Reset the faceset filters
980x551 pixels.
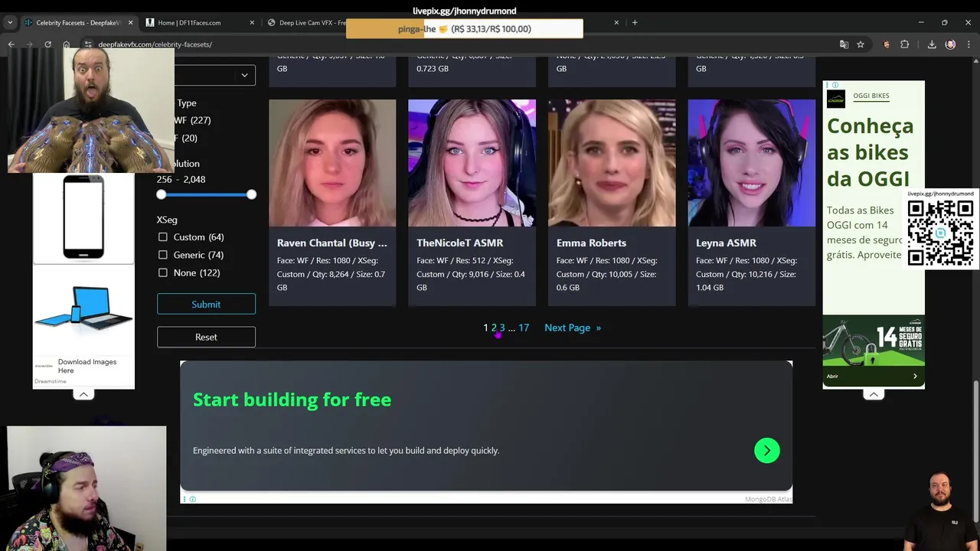206,337
